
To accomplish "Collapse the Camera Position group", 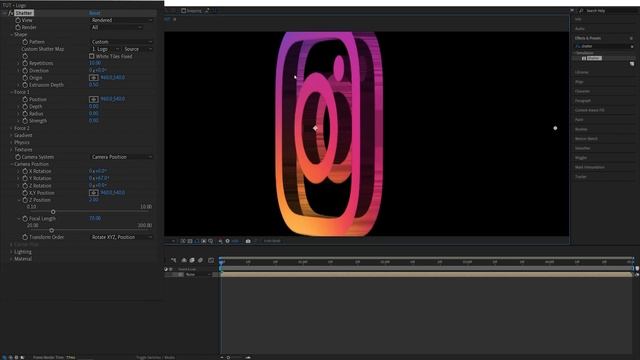I will (11, 164).
